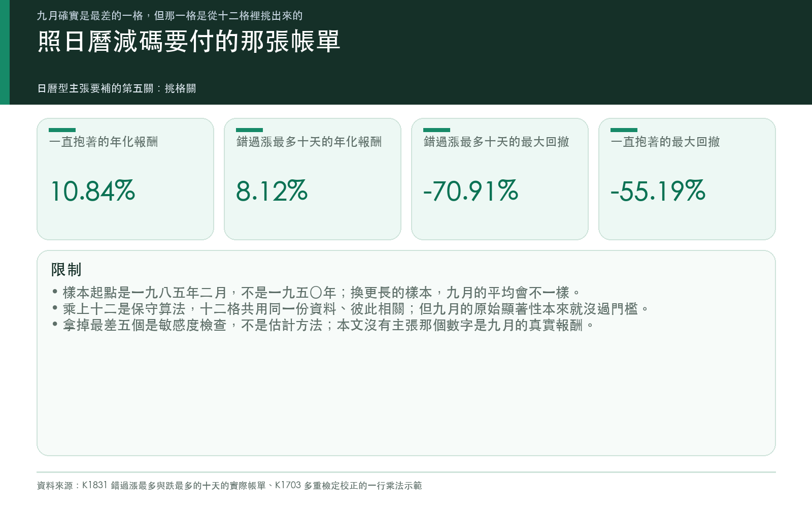Click the 資料來源 footer line
The height and width of the screenshot is (508, 812).
point(229,486)
